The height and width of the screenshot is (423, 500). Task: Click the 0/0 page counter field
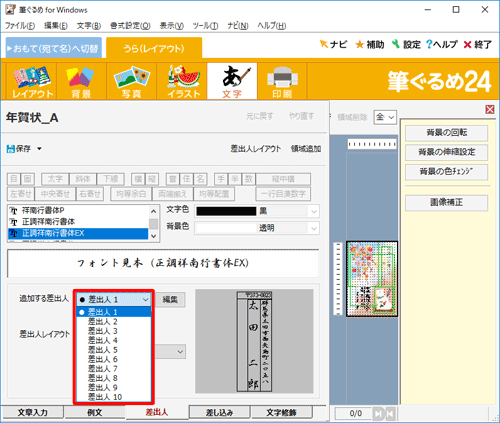click(x=353, y=414)
